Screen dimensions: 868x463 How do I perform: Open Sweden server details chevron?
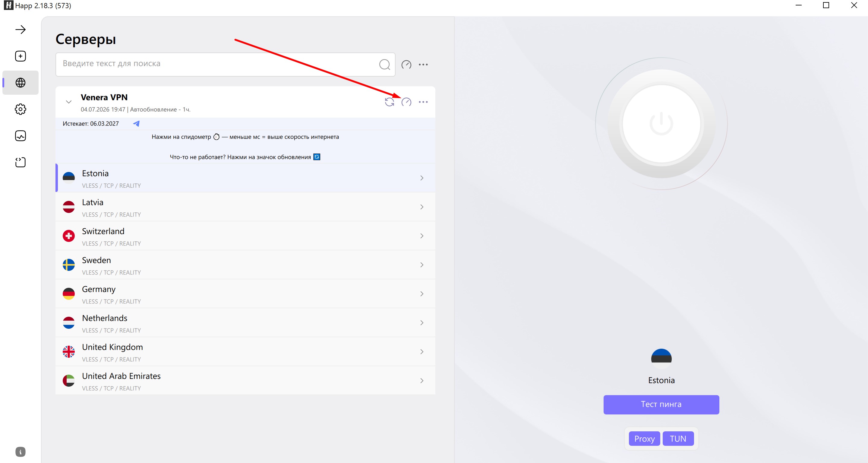pos(421,265)
